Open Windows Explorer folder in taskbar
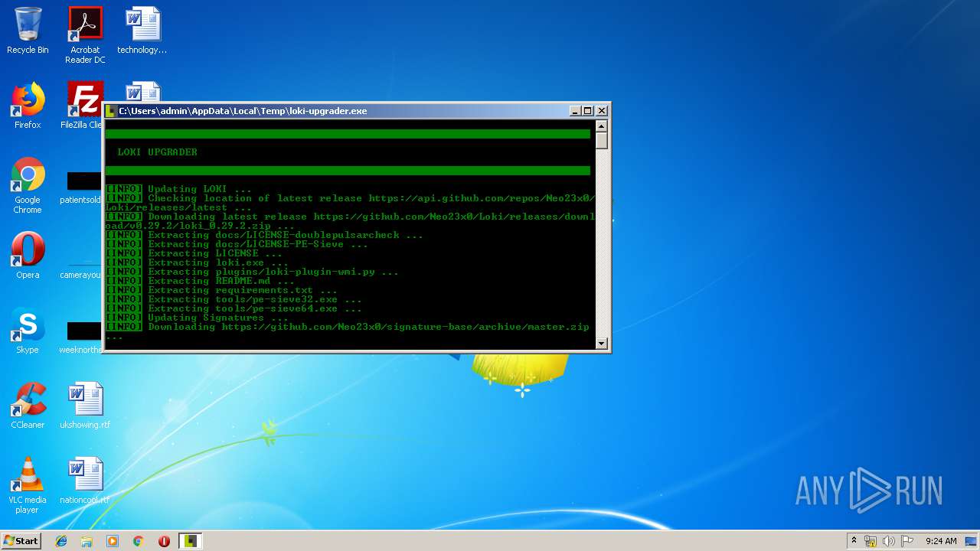The width and height of the screenshot is (980, 551). pyautogui.click(x=87, y=541)
